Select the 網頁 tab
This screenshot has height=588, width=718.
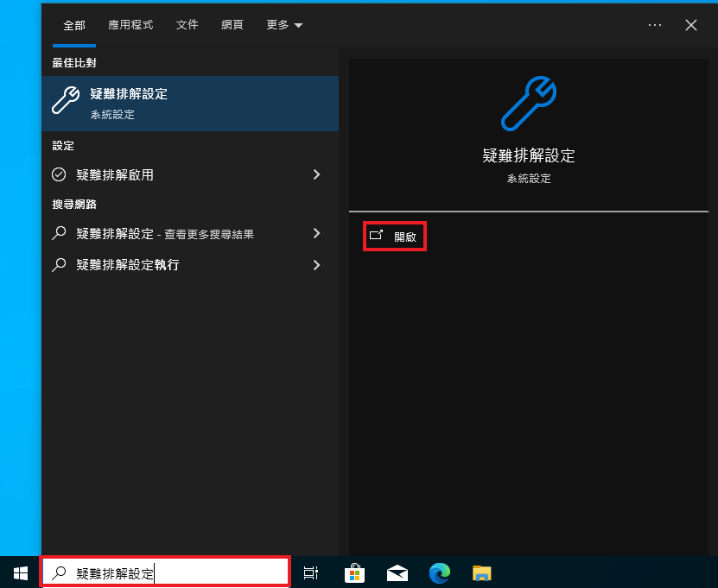point(232,25)
